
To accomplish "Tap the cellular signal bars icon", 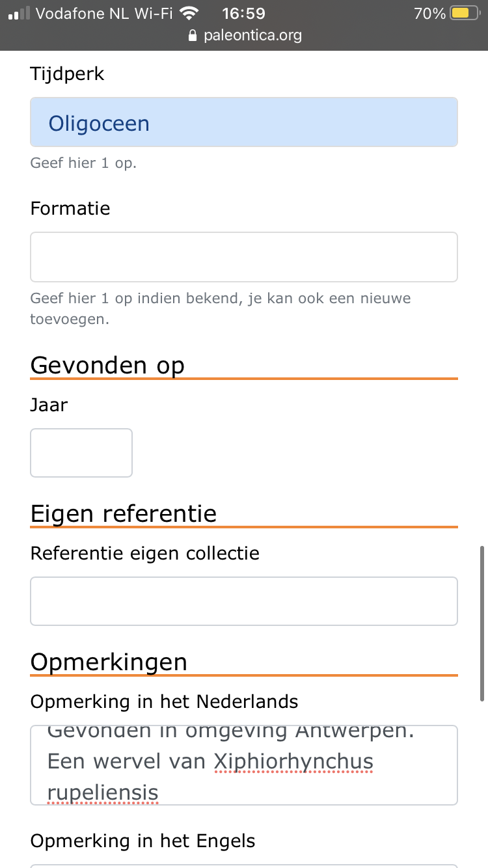I will (20, 13).
